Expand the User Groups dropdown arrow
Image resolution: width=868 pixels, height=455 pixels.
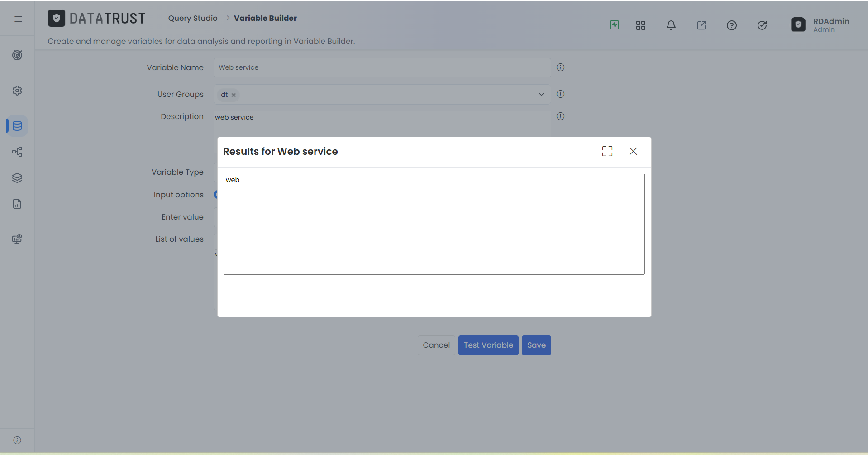pyautogui.click(x=541, y=94)
